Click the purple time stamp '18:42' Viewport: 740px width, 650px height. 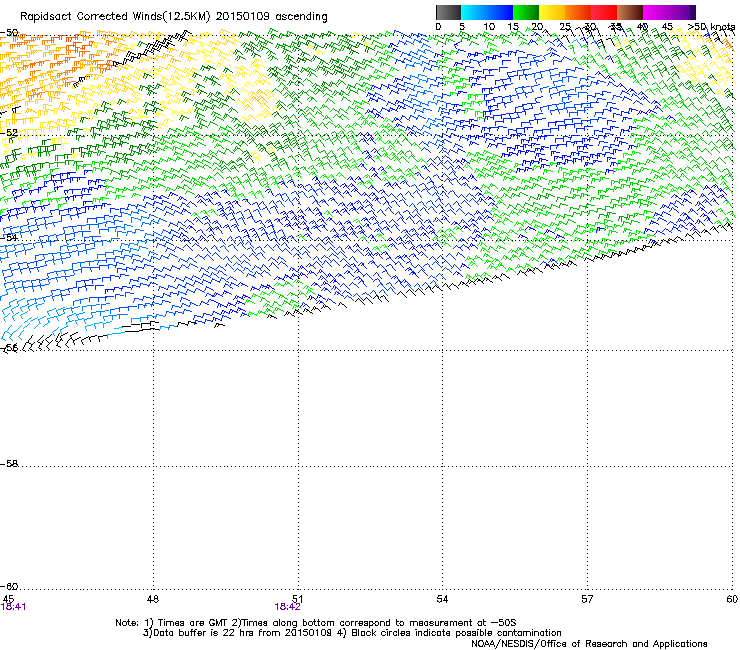(287, 607)
